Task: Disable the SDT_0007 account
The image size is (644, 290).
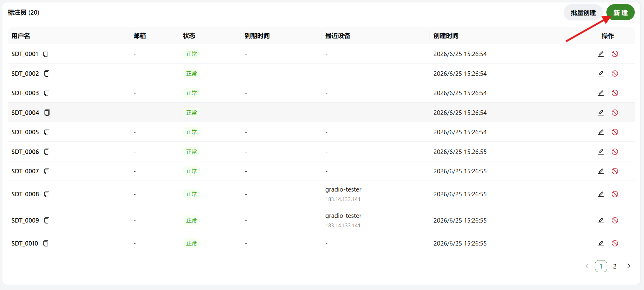Action: click(x=615, y=171)
